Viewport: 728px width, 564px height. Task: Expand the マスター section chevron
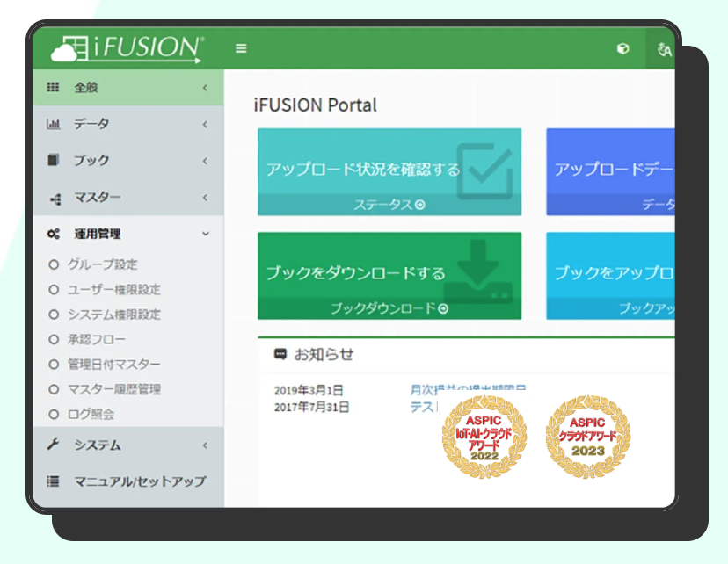(x=205, y=198)
